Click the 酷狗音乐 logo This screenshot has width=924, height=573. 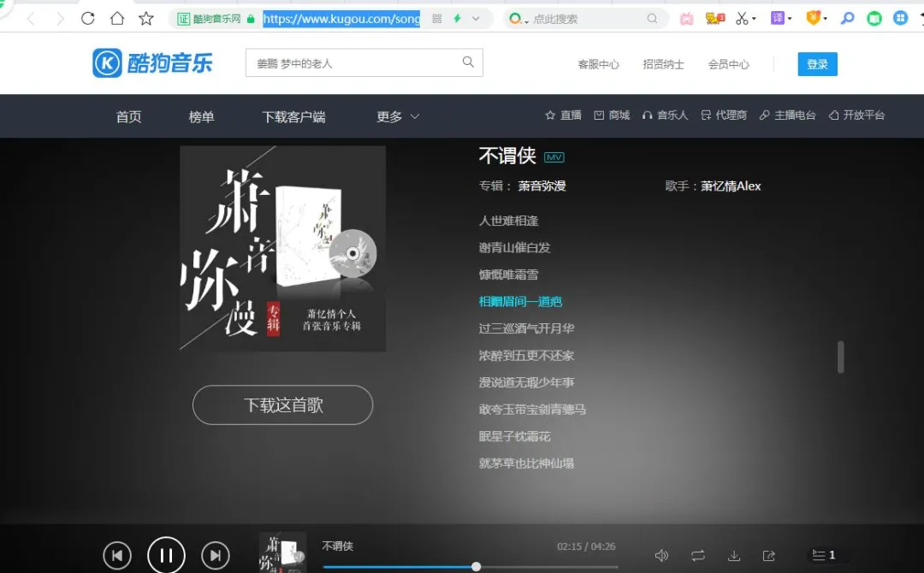click(152, 63)
